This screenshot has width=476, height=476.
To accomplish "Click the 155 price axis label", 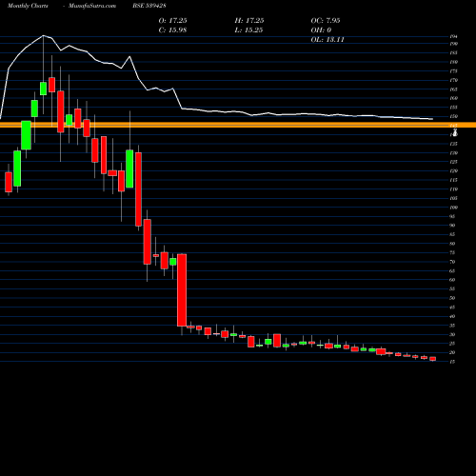I will (454, 108).
